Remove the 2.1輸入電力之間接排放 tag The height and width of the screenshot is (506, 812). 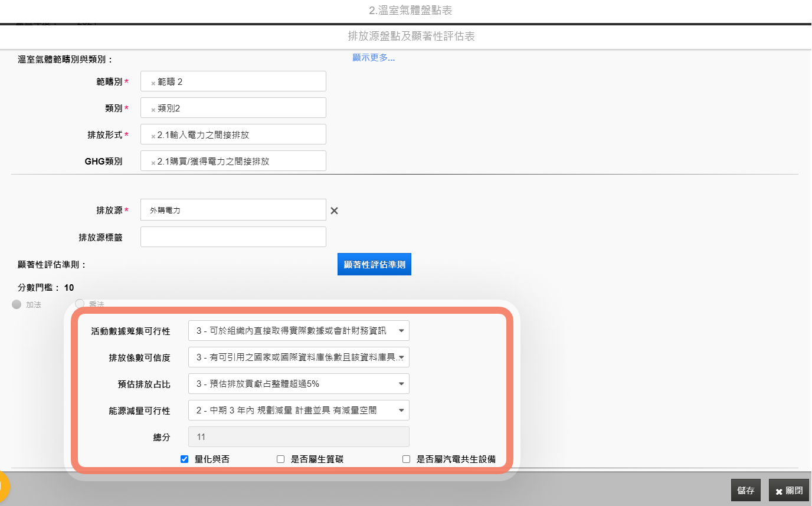(153, 136)
